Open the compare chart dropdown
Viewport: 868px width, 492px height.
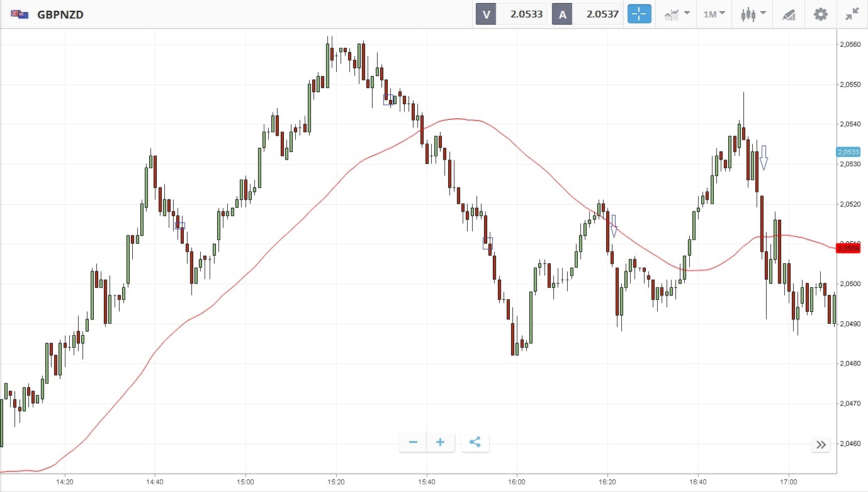pyautogui.click(x=677, y=14)
